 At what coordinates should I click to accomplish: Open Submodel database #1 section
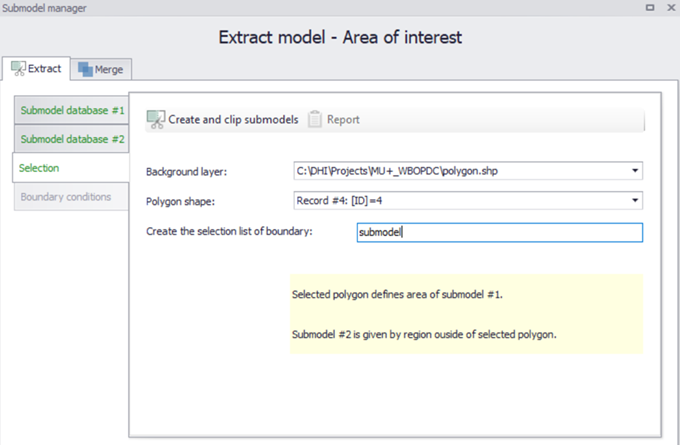coord(72,110)
